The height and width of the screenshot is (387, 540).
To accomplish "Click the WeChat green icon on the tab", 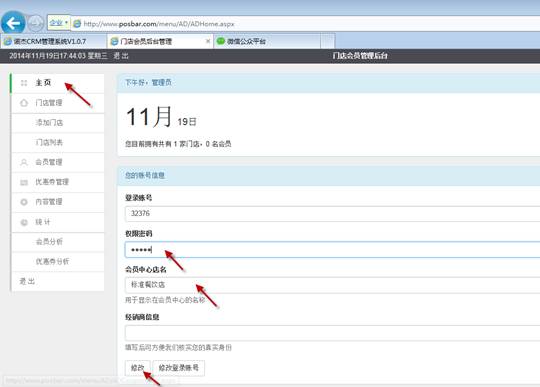I will click(x=220, y=41).
